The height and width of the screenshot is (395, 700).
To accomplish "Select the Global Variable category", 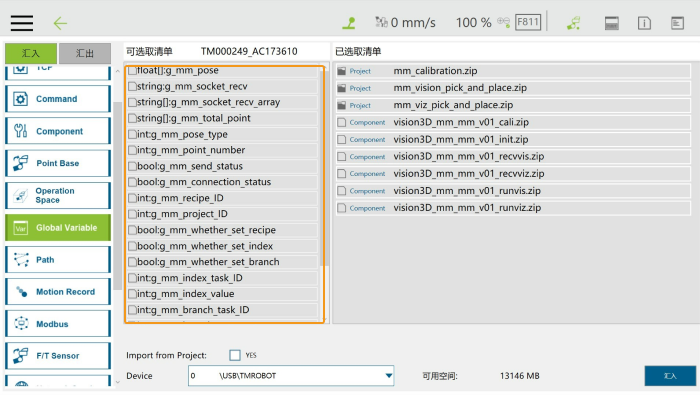I will pos(58,228).
